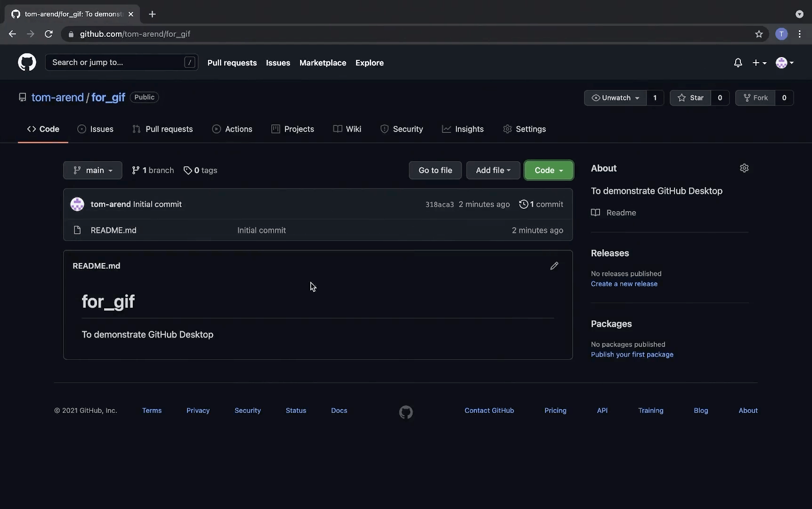The width and height of the screenshot is (812, 509).
Task: Click the footer GitHub logo
Action: (406, 412)
